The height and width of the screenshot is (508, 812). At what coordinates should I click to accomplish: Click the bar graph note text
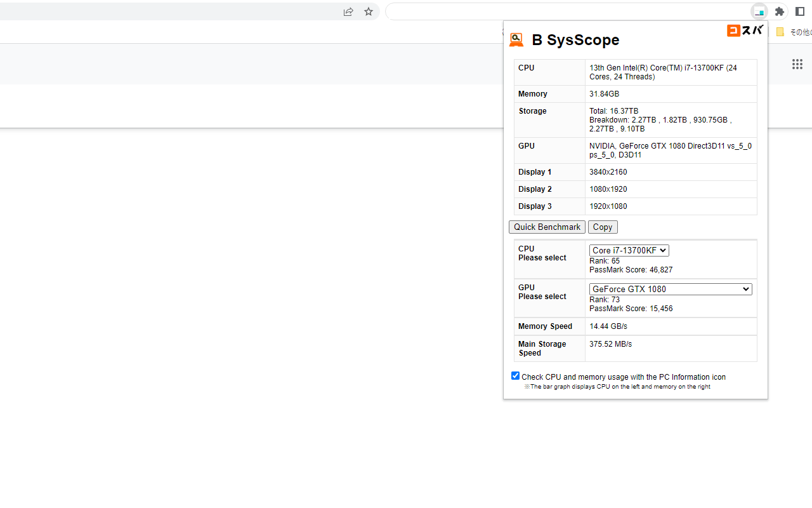click(617, 387)
